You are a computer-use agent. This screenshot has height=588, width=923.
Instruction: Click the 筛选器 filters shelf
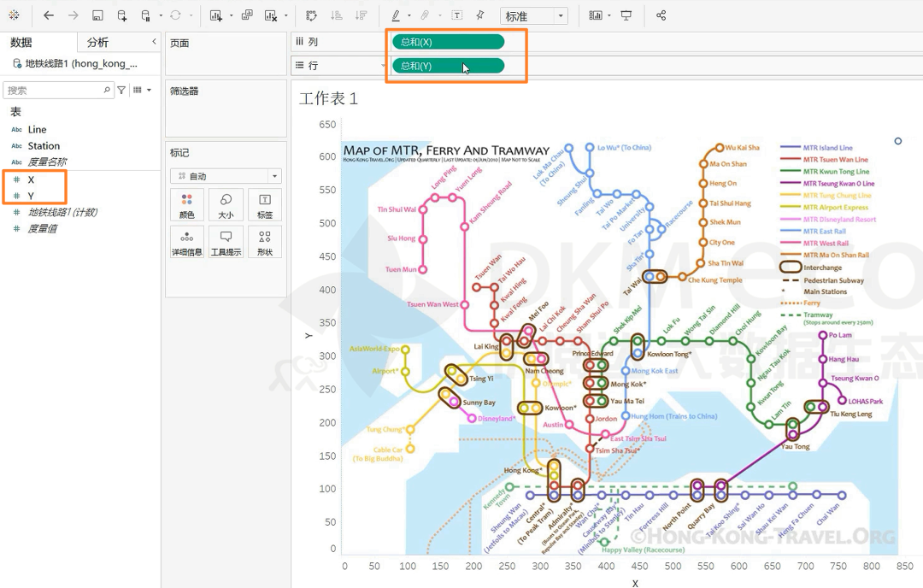pos(226,109)
